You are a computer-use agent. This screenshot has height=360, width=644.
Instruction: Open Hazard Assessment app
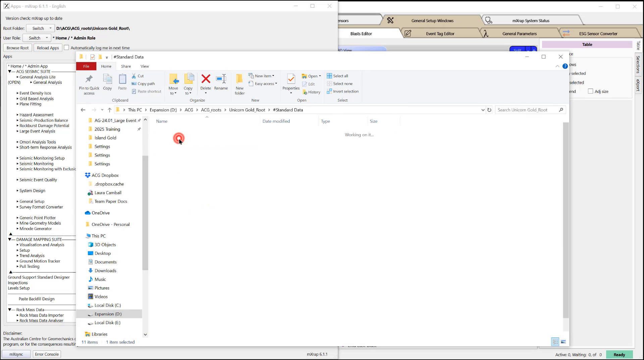click(36, 115)
